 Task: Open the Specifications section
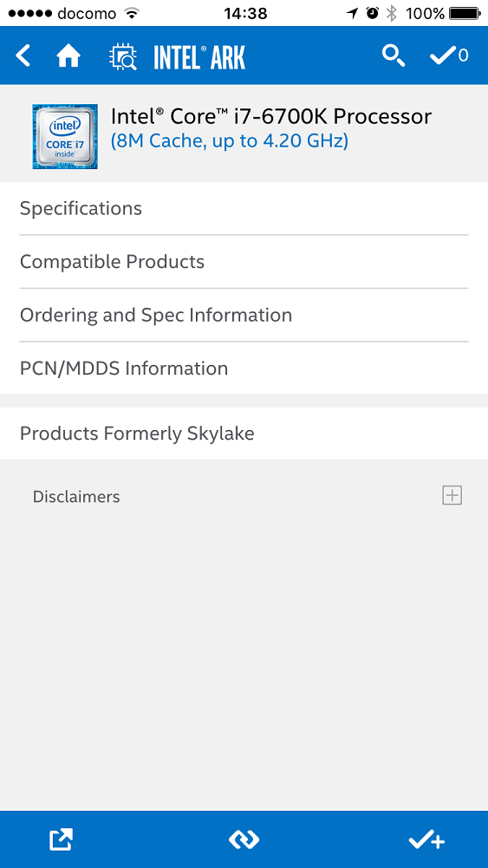coord(244,209)
